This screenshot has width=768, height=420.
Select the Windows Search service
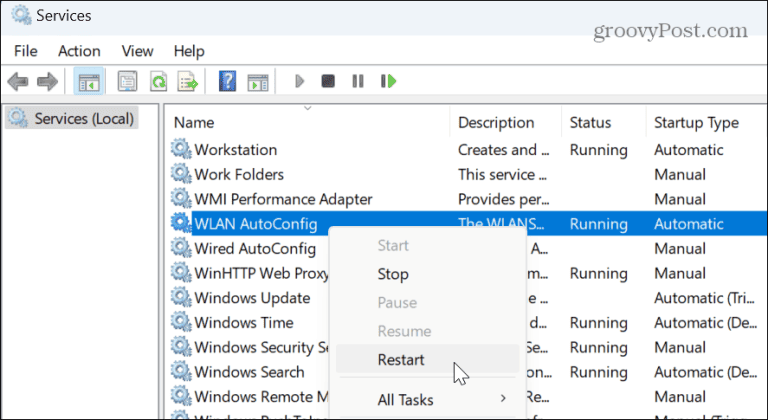coord(249,372)
